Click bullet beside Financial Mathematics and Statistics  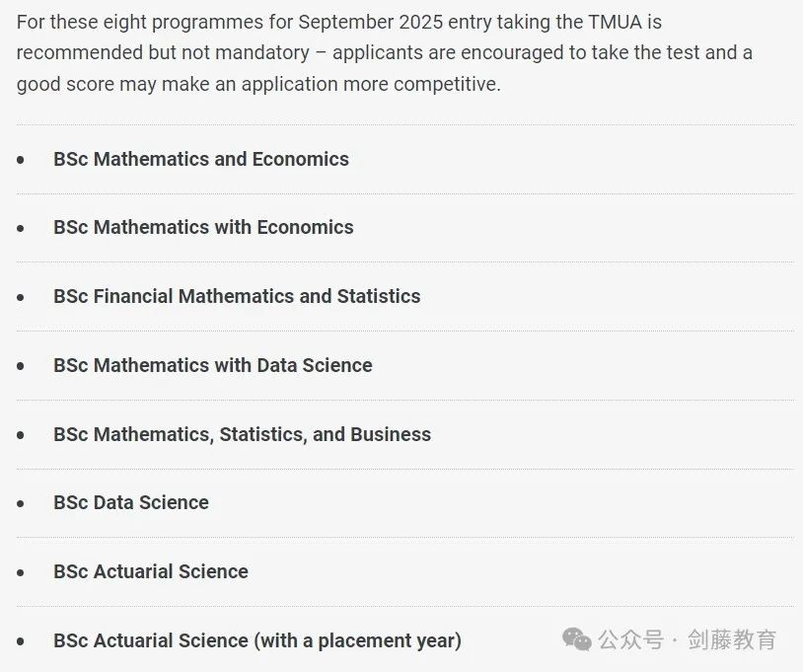pyautogui.click(x=21, y=297)
